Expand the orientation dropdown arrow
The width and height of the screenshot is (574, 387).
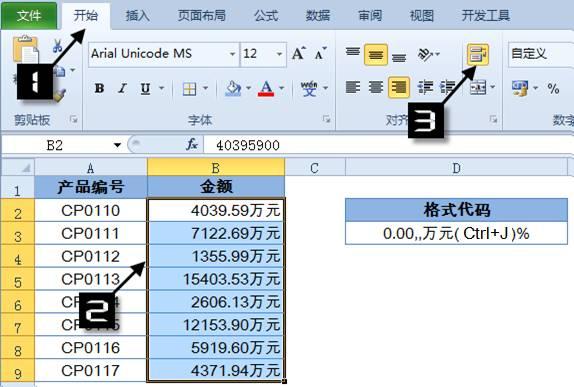click(437, 55)
